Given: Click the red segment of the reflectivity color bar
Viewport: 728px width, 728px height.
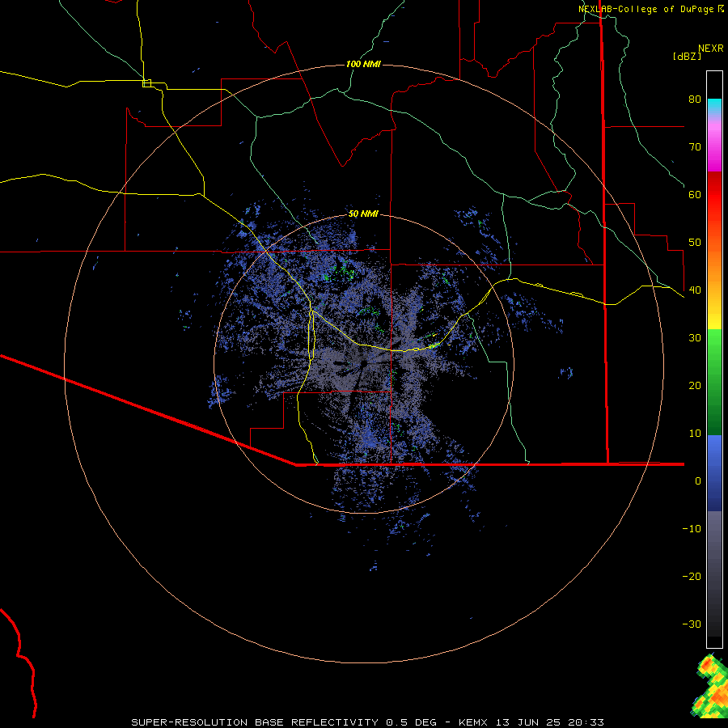Looking at the screenshot, I should pos(714,195).
